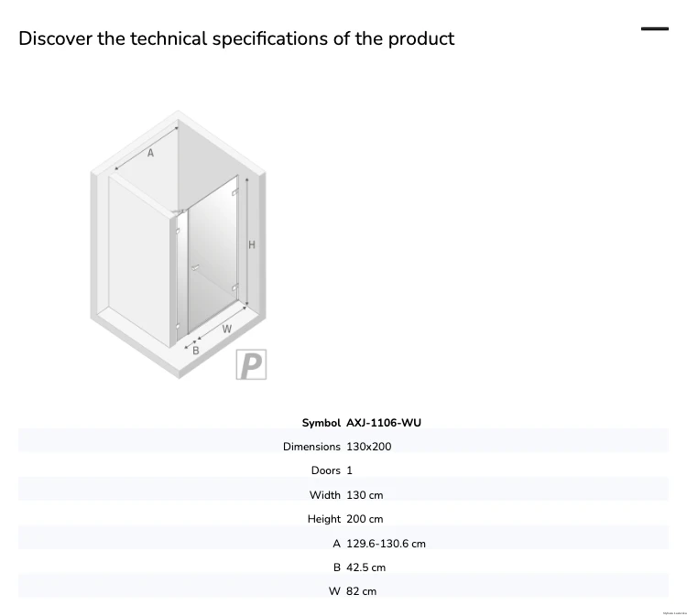Click the upper door hinge in diagram
This screenshot has height=616, width=687.
pyautogui.click(x=234, y=192)
